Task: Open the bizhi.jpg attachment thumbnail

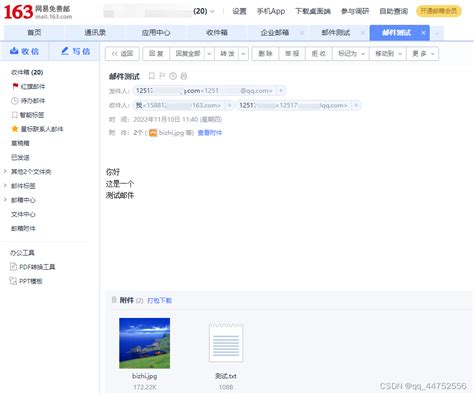Action: coord(145,343)
